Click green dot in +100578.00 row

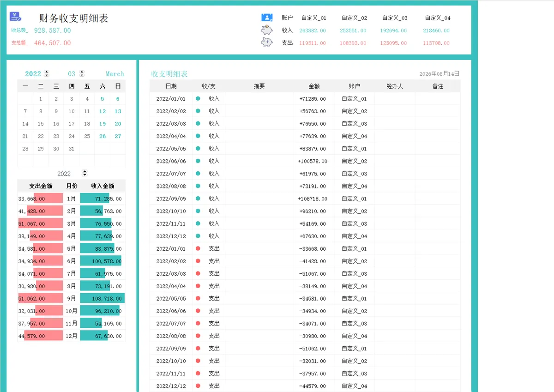coord(198,161)
